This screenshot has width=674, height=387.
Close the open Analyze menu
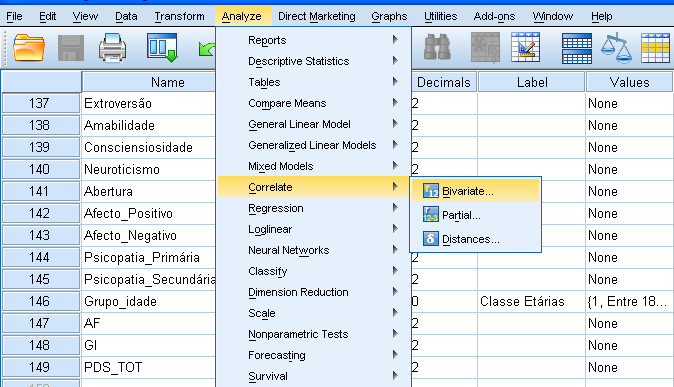pyautogui.click(x=242, y=16)
